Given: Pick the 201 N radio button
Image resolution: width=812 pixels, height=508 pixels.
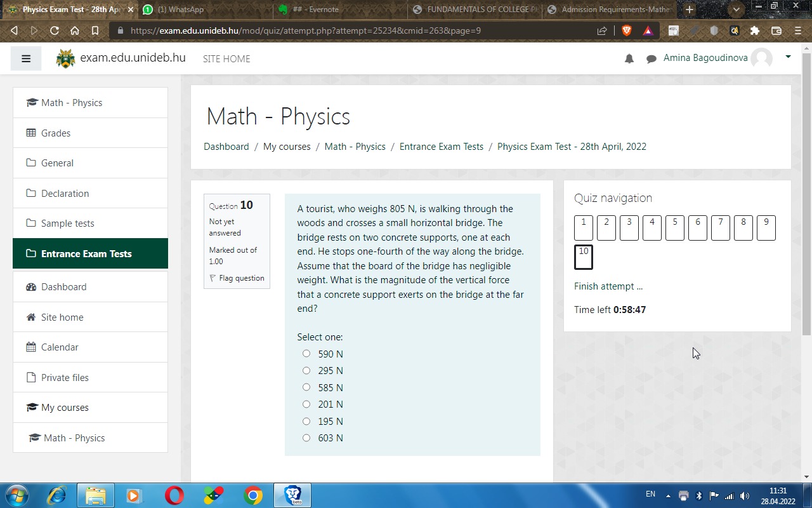Looking at the screenshot, I should click(306, 404).
